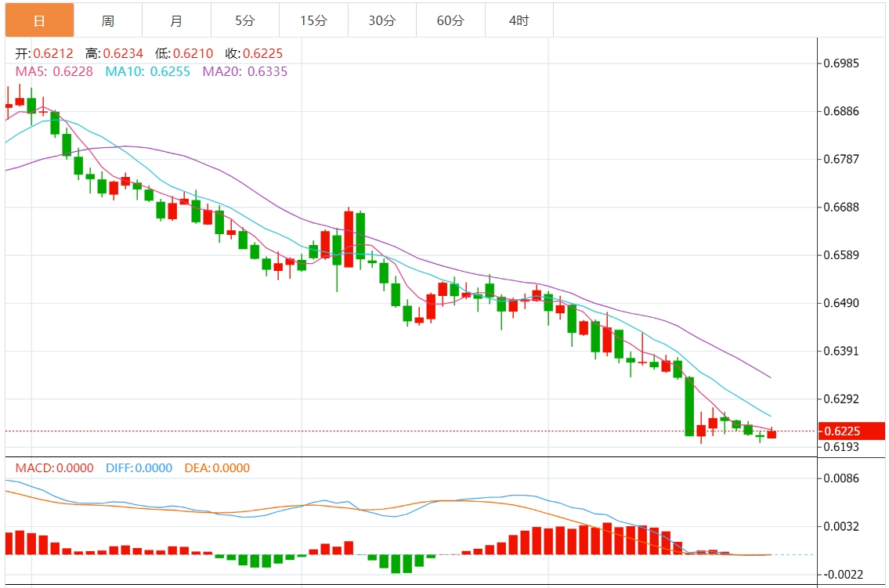
Task: Click the MA5: 0.6228 indicator label
Action: point(54,71)
